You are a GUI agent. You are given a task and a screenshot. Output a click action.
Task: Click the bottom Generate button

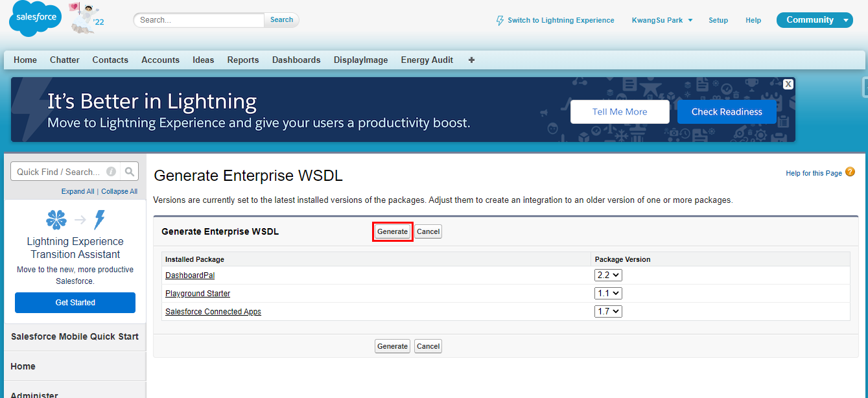click(392, 346)
